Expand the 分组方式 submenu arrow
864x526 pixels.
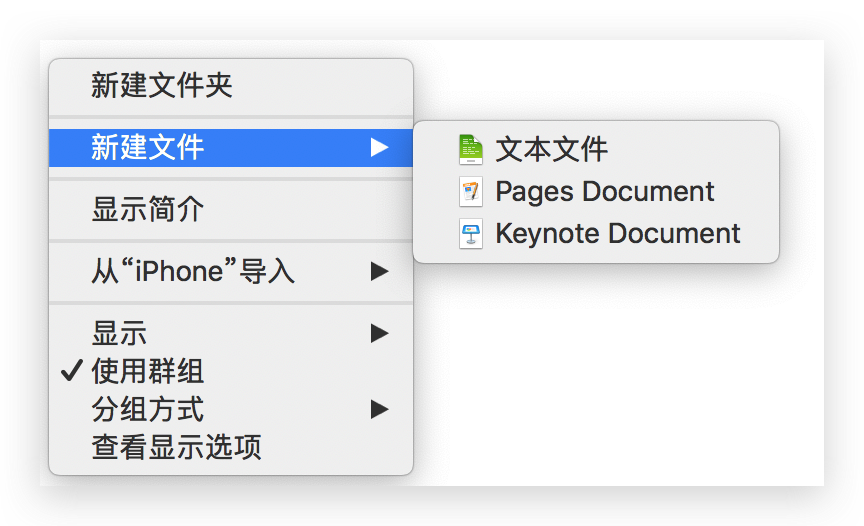pyautogui.click(x=379, y=409)
